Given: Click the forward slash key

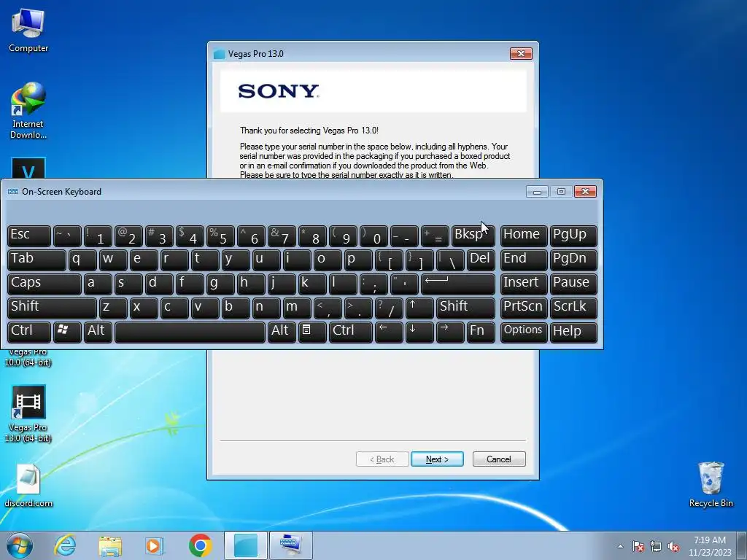Looking at the screenshot, I should coord(389,308).
